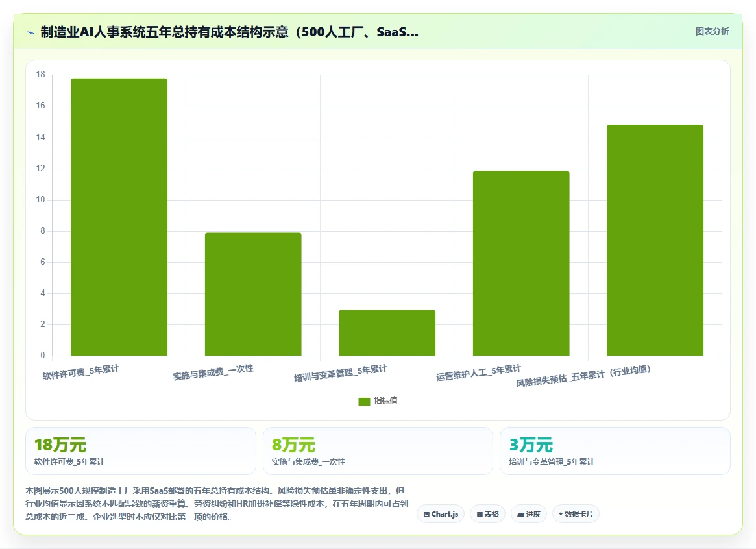Click the 风险损失预估 bar
756x549 pixels.
[655, 240]
